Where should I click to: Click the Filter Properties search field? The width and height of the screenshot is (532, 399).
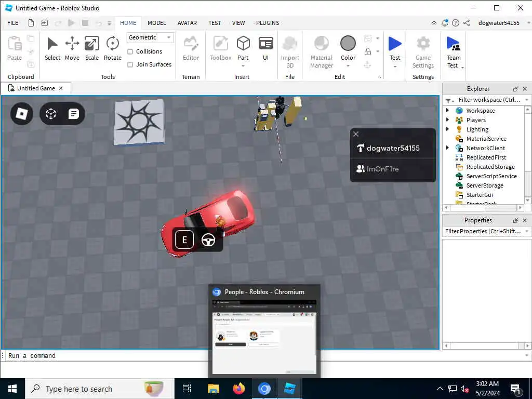coord(484,231)
